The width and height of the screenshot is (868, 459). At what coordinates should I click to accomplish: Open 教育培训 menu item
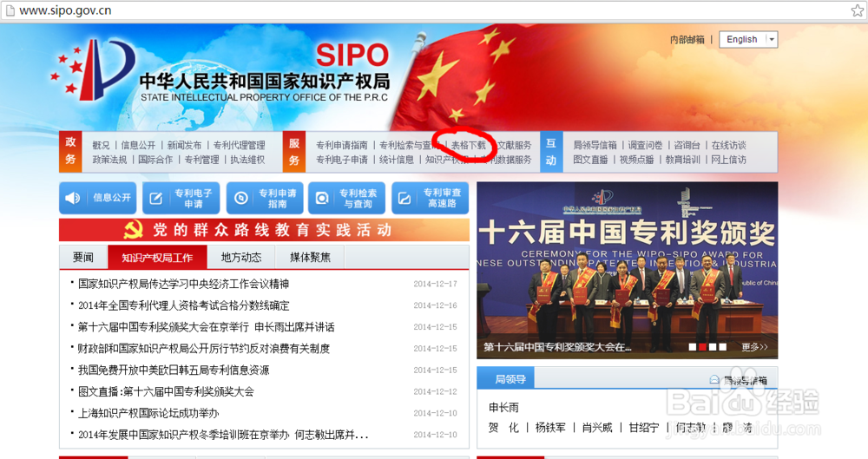click(682, 160)
